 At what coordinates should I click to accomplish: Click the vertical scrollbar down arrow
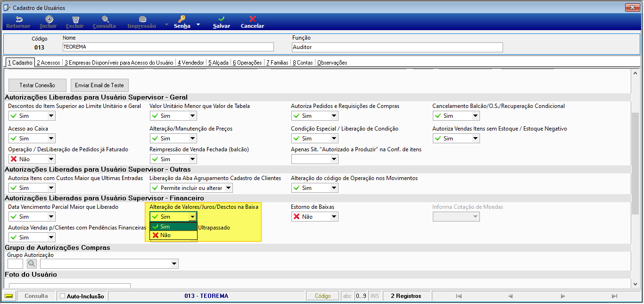tap(635, 284)
